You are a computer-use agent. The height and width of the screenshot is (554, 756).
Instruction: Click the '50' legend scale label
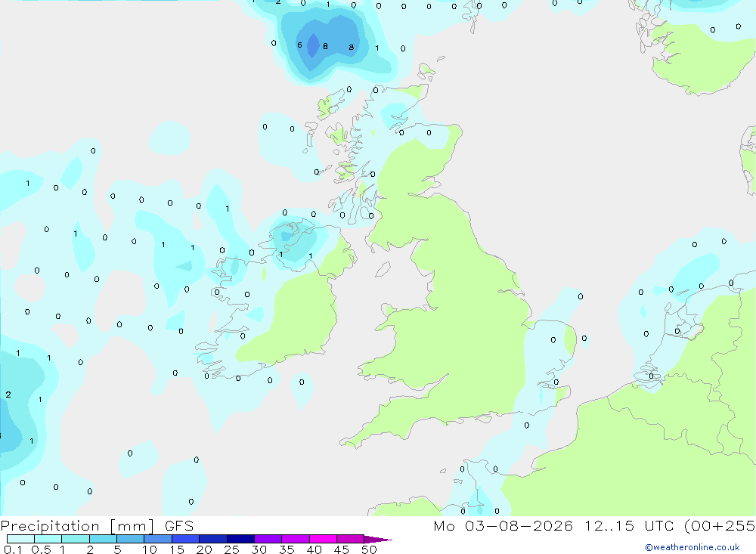pos(369,549)
